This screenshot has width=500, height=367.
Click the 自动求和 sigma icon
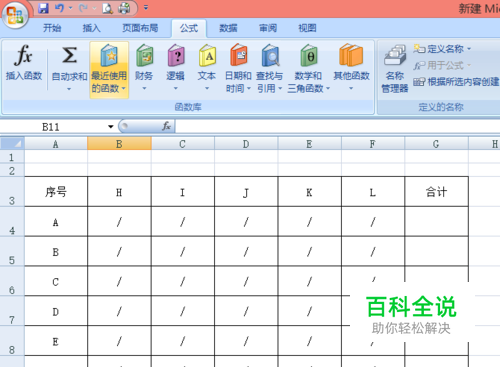coord(69,55)
